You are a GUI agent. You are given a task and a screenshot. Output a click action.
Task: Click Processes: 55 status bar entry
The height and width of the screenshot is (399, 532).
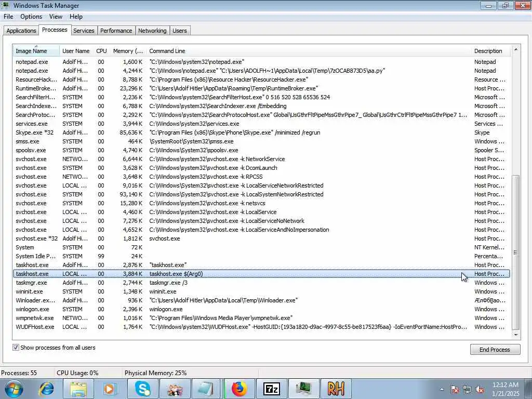[x=19, y=373]
